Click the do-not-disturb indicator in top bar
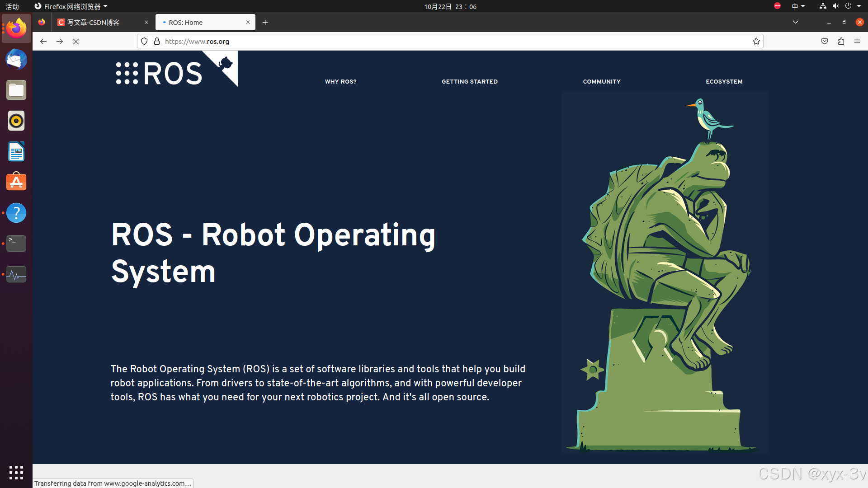 tap(777, 6)
